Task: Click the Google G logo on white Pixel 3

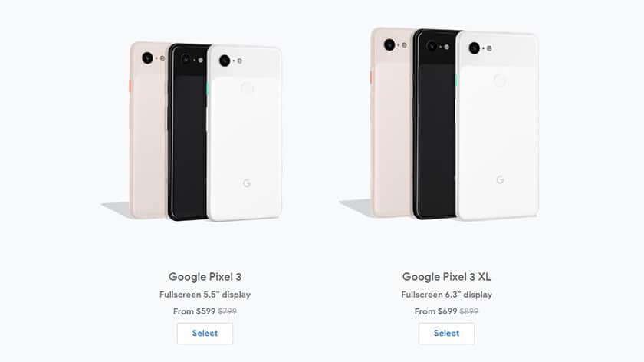Action: pyautogui.click(x=247, y=183)
